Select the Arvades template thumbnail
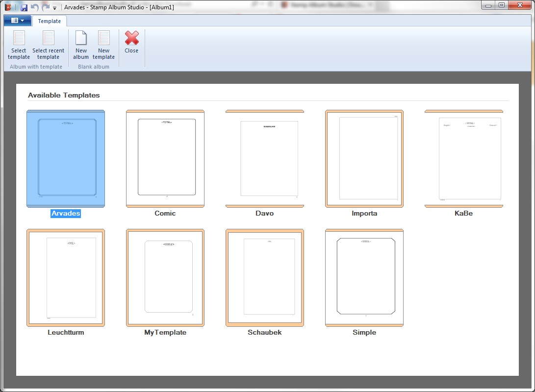Screen dimensions: 535x392 [x=66, y=158]
